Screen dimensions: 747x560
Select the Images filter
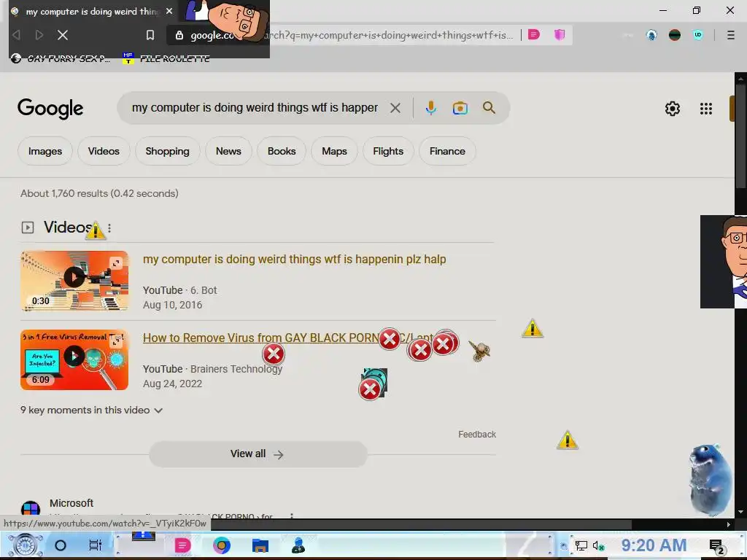point(45,151)
